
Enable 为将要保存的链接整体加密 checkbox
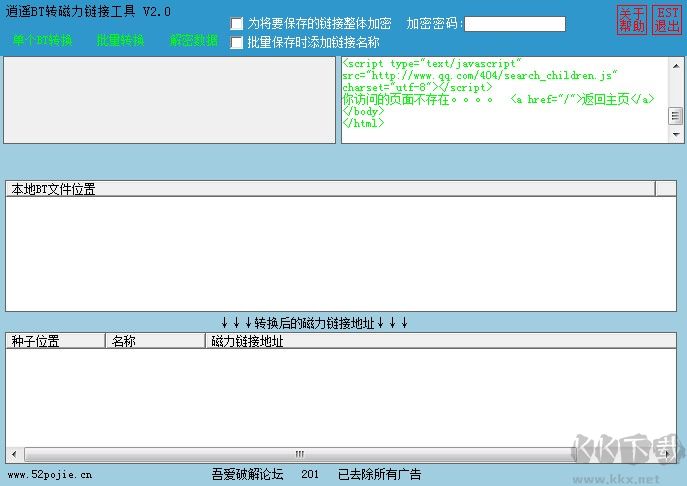(237, 24)
